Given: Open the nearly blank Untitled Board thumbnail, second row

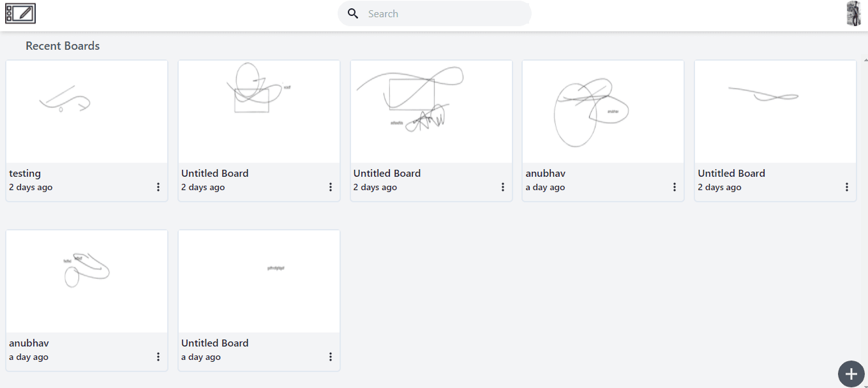Looking at the screenshot, I should click(259, 281).
